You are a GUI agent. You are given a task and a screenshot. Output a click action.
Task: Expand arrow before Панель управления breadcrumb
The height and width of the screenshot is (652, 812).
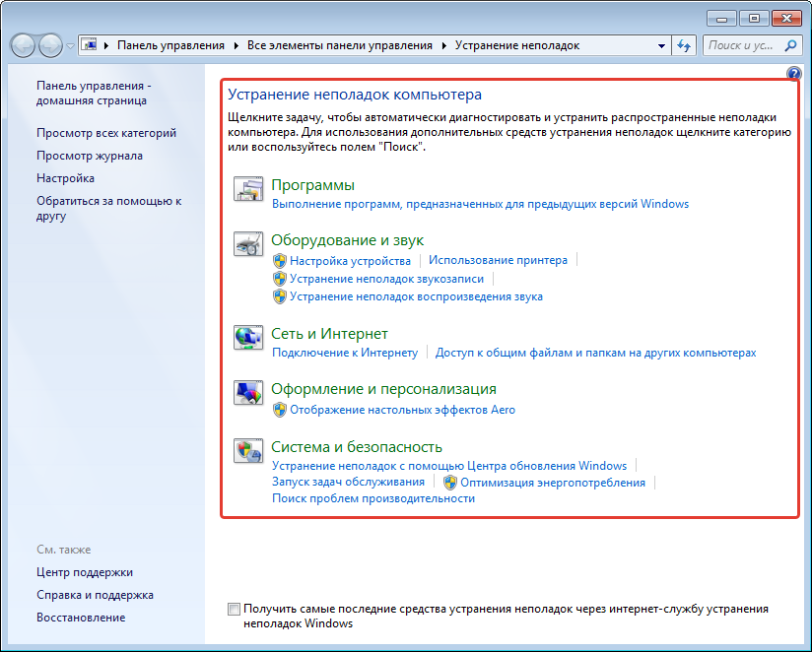coord(106,45)
